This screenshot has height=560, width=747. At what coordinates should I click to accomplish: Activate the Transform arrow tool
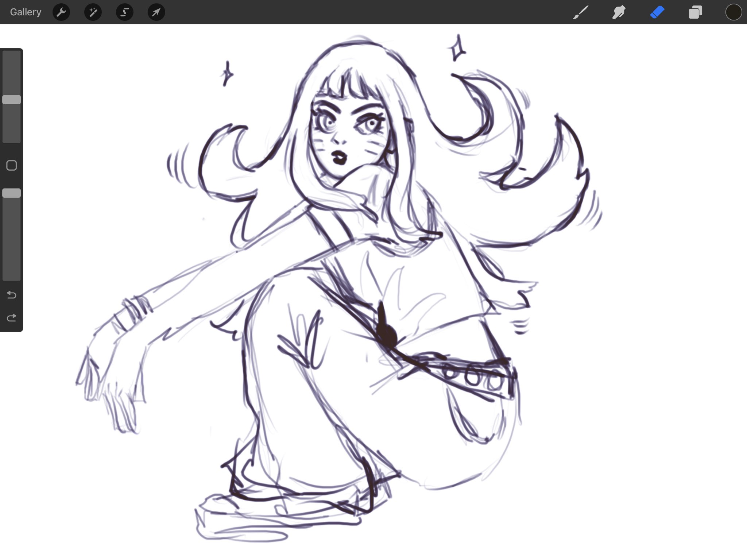[156, 12]
